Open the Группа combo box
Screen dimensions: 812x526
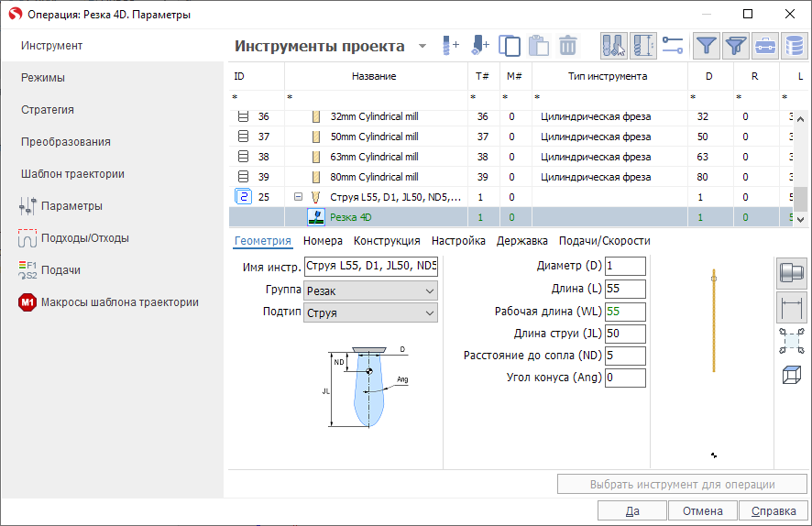click(x=371, y=291)
